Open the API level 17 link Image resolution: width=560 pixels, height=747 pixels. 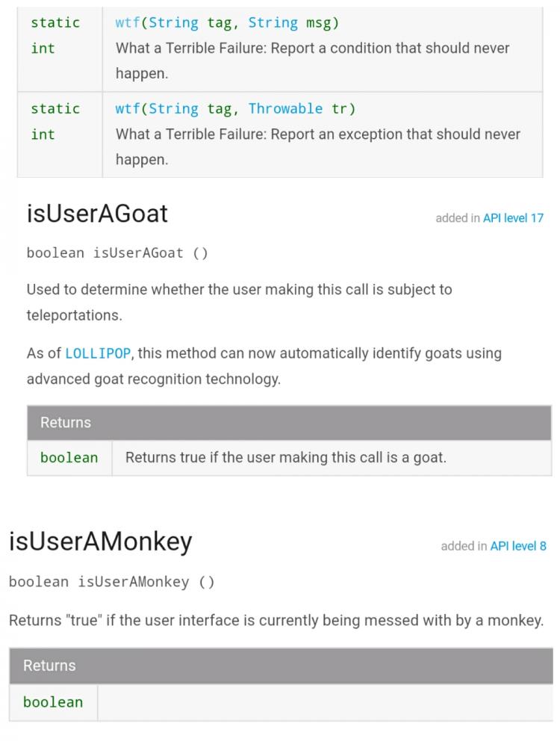[513, 218]
